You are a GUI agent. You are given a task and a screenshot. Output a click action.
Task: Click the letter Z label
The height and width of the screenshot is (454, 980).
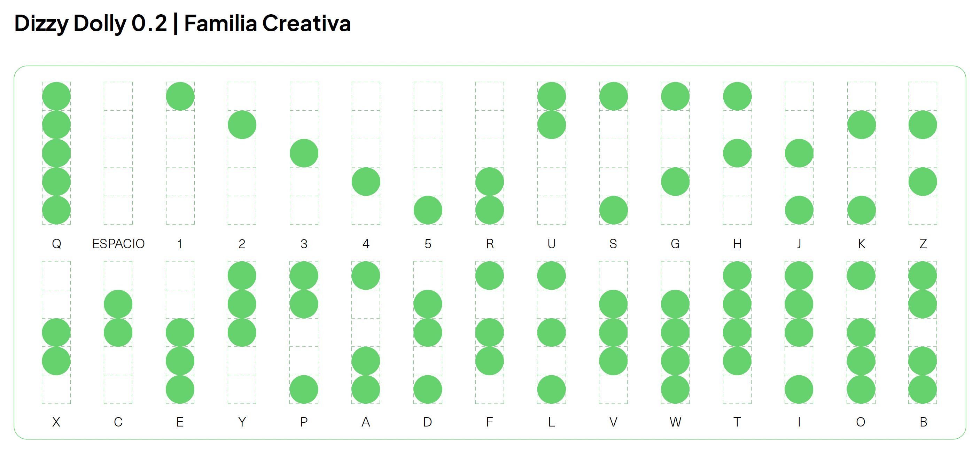tap(923, 244)
